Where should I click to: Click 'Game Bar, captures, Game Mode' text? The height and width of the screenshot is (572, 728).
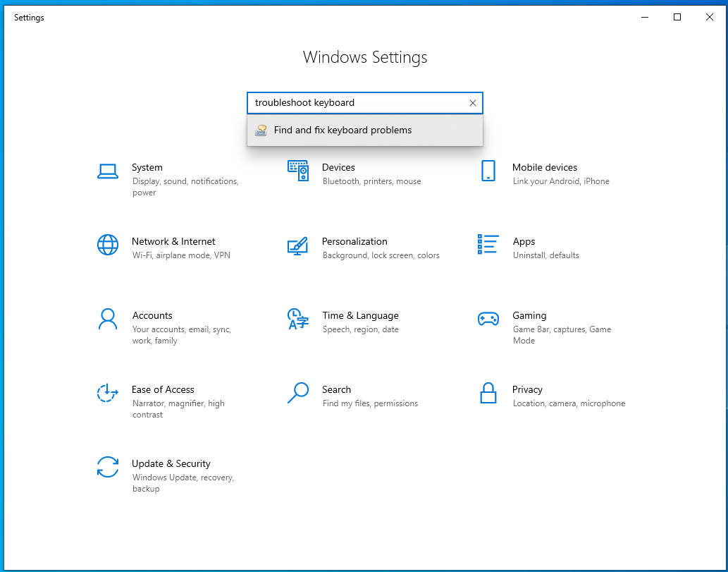pyautogui.click(x=562, y=335)
